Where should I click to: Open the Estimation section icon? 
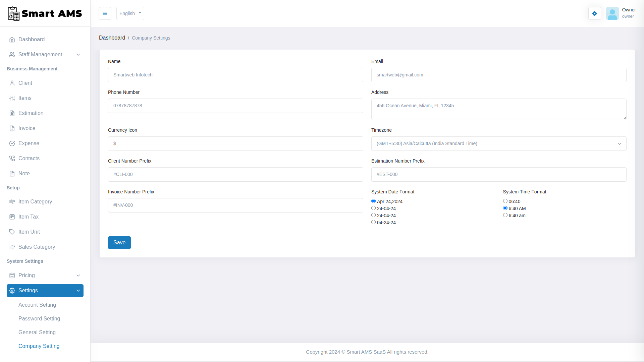click(x=12, y=113)
